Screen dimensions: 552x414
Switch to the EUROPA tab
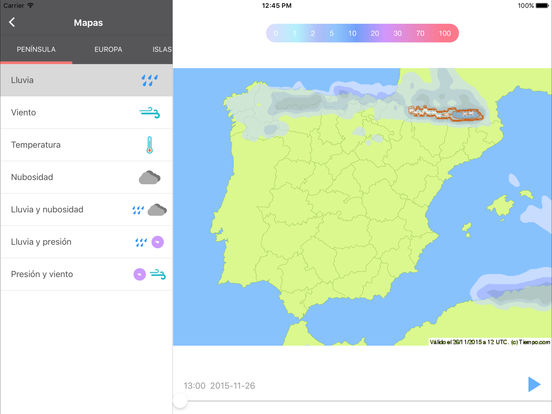[108, 50]
